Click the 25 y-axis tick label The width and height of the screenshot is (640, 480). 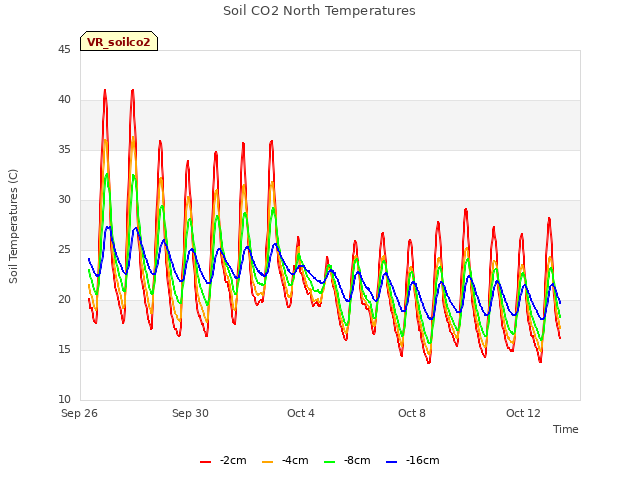(x=64, y=250)
